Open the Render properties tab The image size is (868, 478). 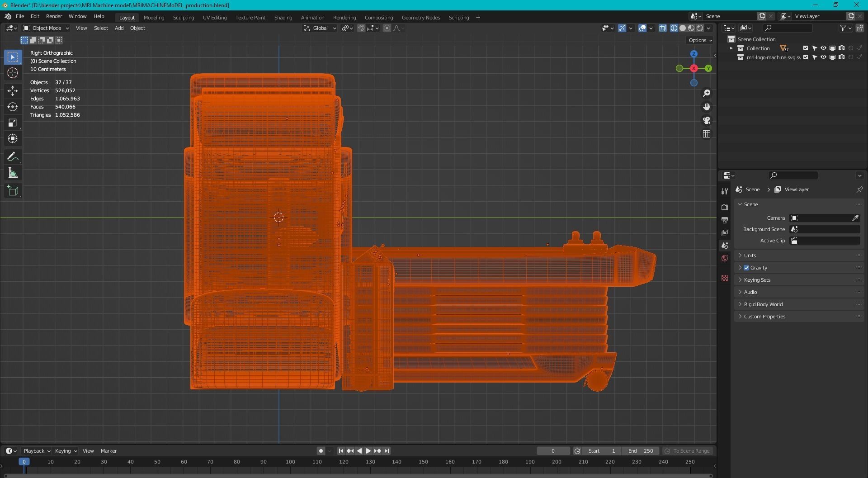(725, 207)
